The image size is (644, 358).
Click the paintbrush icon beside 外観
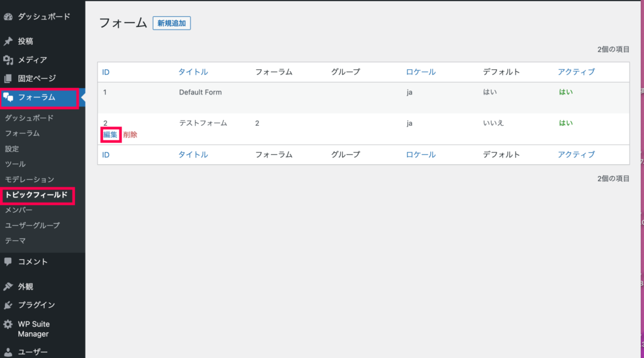8,286
